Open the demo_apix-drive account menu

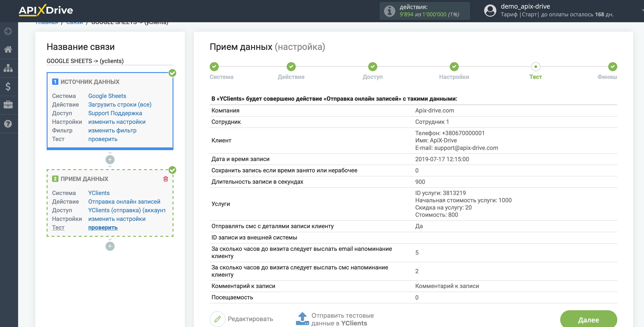[x=525, y=6]
